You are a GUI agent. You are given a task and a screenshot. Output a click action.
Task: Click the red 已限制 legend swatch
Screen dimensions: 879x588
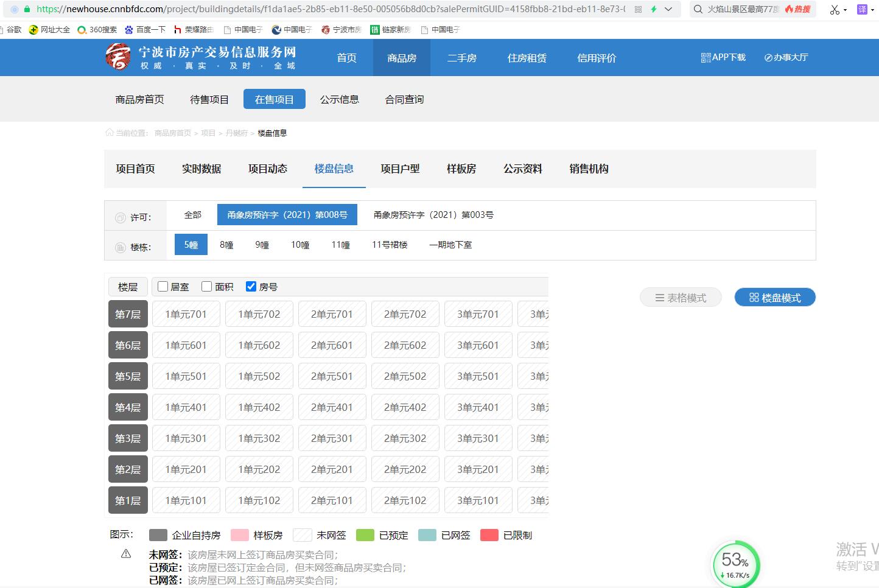coord(489,535)
